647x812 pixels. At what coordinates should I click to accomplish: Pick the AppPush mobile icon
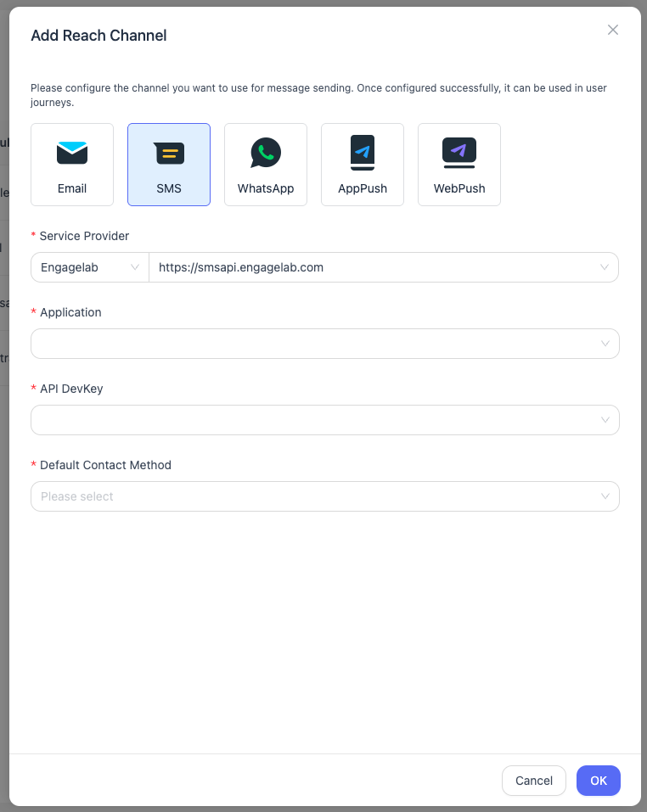(x=363, y=153)
